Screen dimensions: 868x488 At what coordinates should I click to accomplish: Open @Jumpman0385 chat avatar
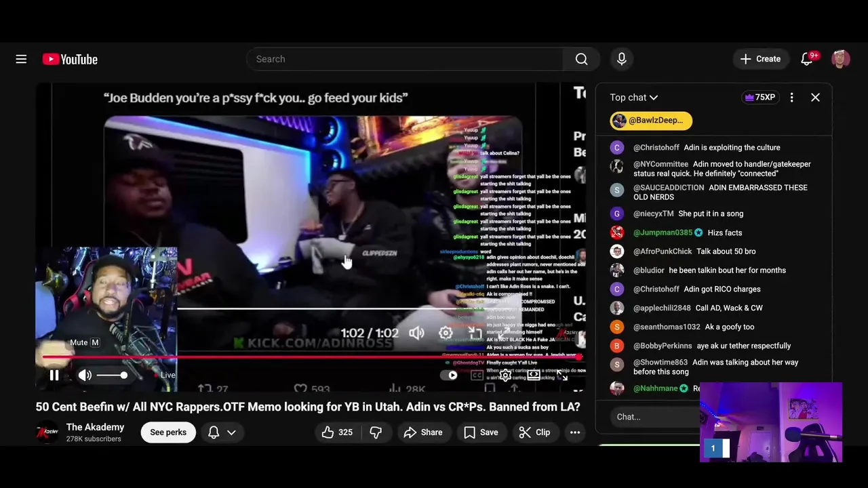pos(616,232)
